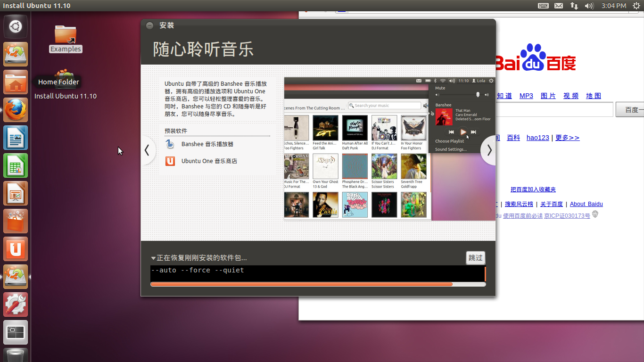This screenshot has width=644, height=362.
Task: Open the About Baidu link
Action: (x=586, y=204)
